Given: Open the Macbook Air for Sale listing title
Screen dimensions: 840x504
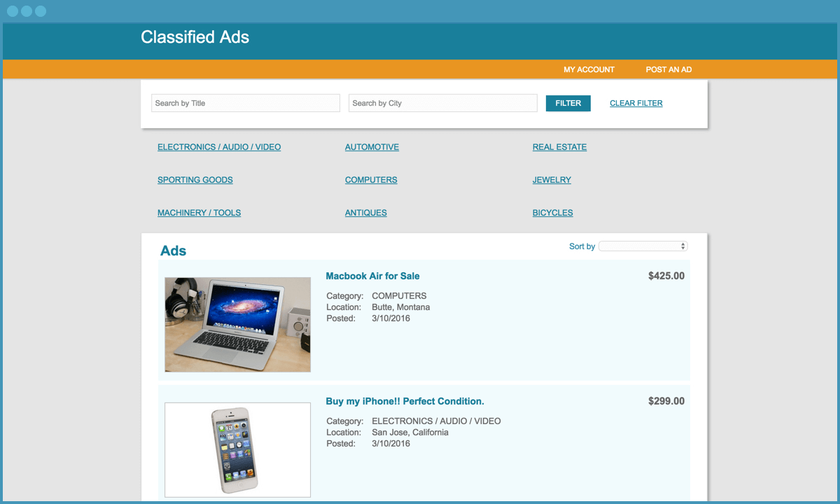Looking at the screenshot, I should pos(372,276).
